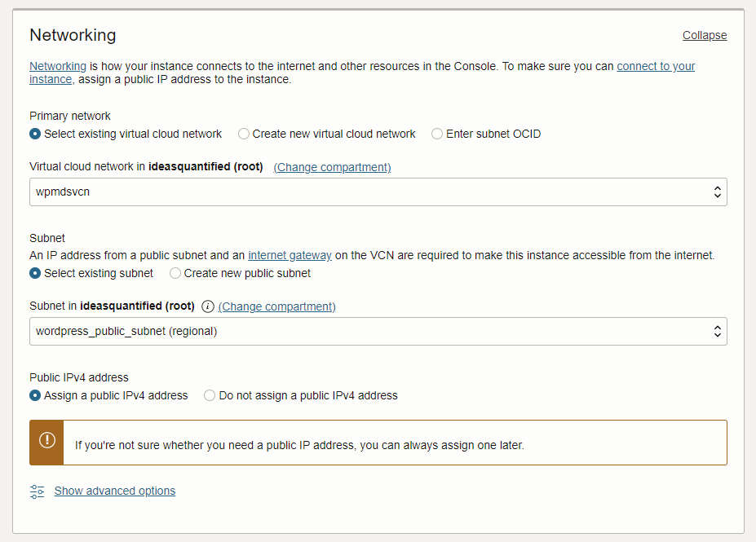This screenshot has height=542, width=756.
Task: Click the subnet dropdown arrows icon
Action: click(x=718, y=331)
